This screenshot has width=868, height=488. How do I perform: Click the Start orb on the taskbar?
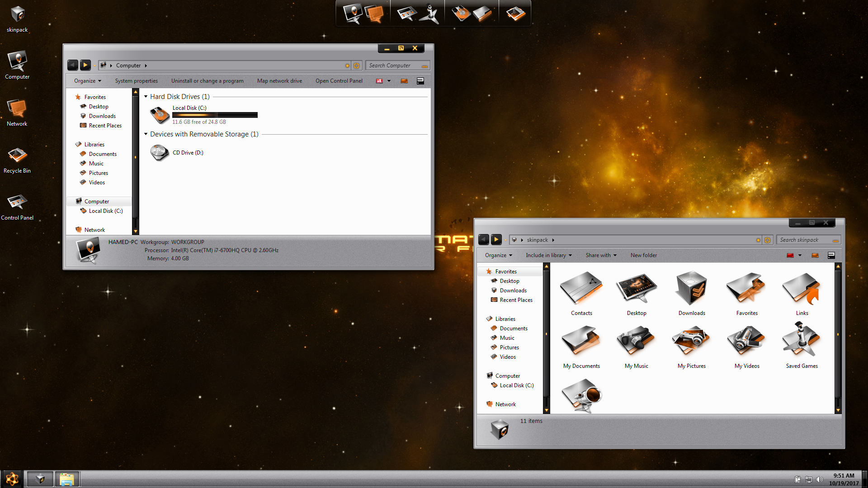click(x=12, y=479)
